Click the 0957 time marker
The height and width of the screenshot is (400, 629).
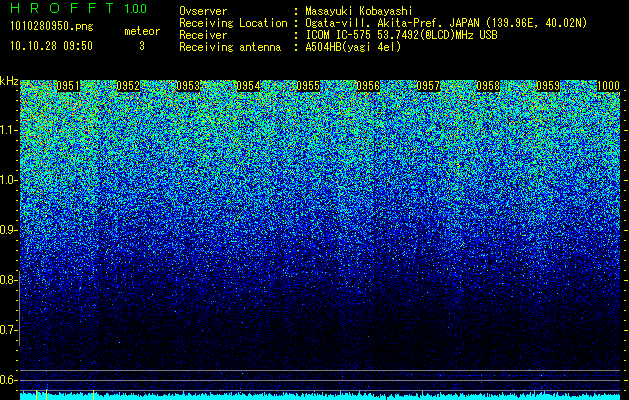[x=428, y=86]
